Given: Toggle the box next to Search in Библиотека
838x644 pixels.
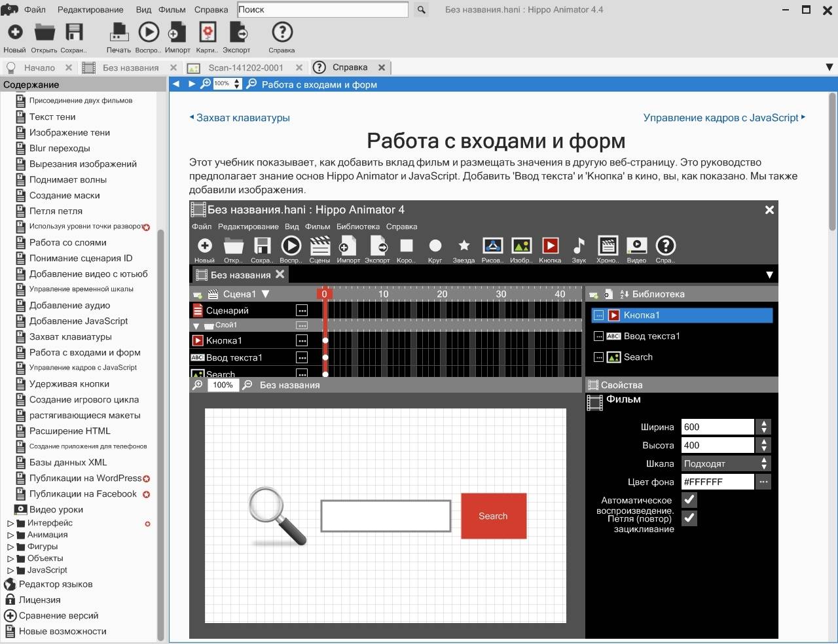Looking at the screenshot, I should click(598, 357).
